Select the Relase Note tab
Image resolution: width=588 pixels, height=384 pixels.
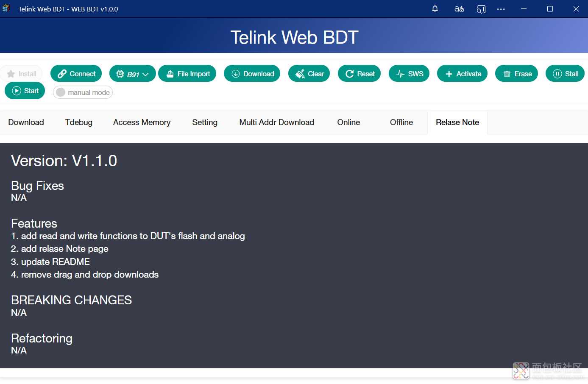pos(457,122)
